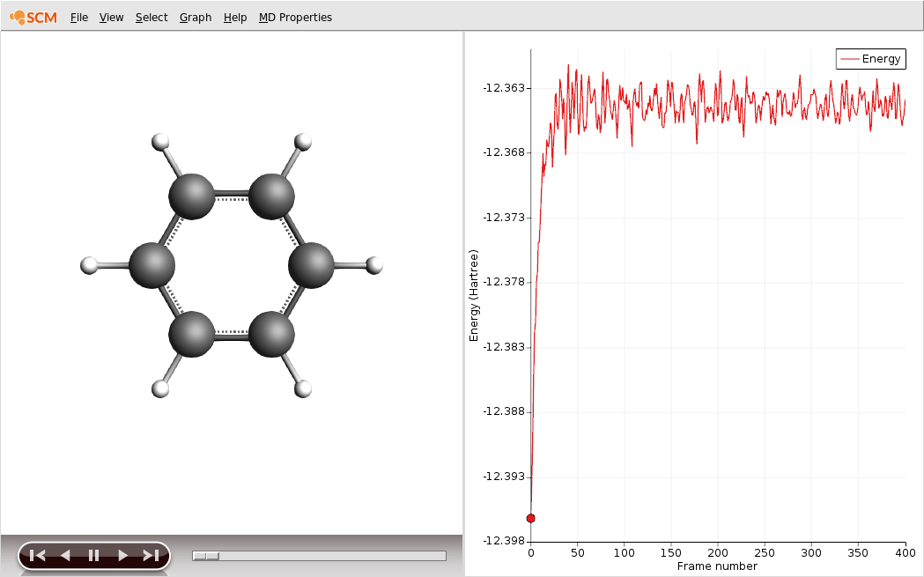This screenshot has height=577, width=924.
Task: Click the -12.378 energy axis tick label
Action: (503, 282)
